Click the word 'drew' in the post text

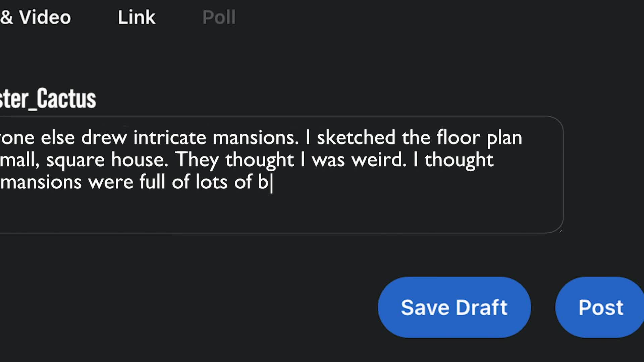coord(104,137)
